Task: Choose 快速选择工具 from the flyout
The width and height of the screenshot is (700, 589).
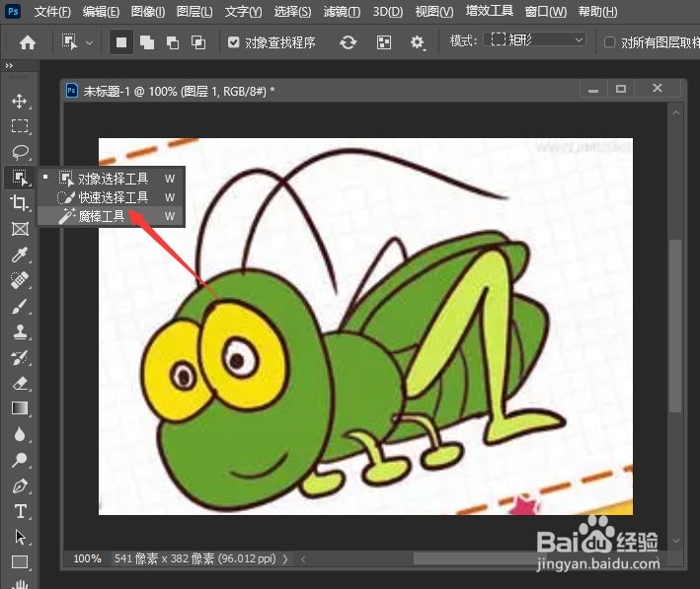Action: coord(112,197)
